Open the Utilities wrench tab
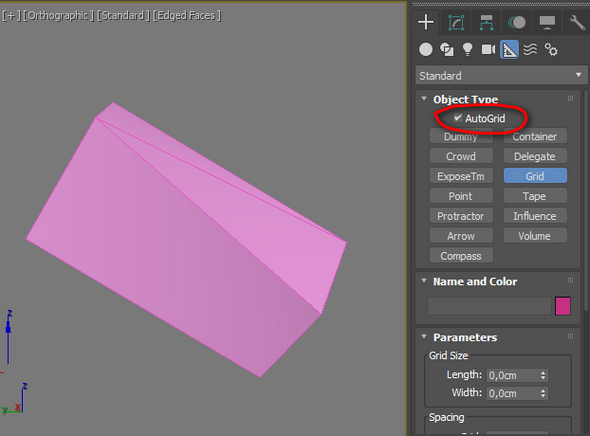This screenshot has width=590, height=436. tap(577, 23)
